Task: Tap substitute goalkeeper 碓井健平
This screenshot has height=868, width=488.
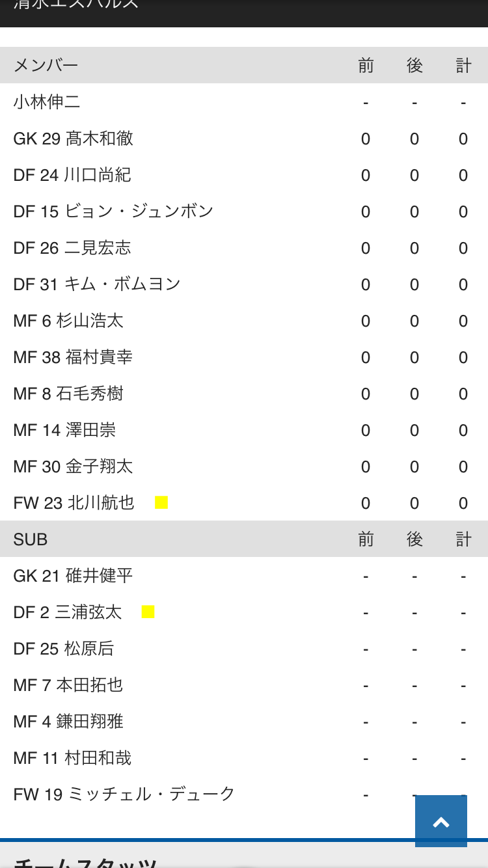Action: (x=73, y=575)
